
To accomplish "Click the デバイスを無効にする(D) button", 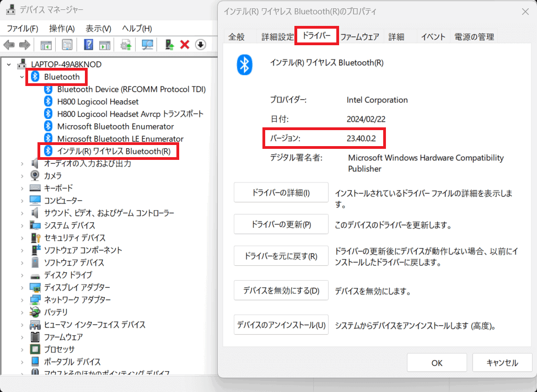I will [281, 291].
